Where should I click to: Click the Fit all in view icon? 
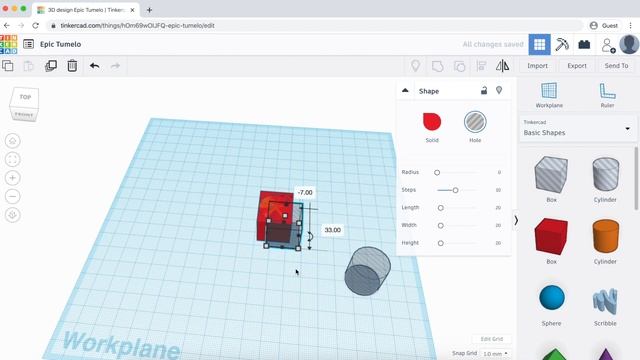(x=13, y=159)
